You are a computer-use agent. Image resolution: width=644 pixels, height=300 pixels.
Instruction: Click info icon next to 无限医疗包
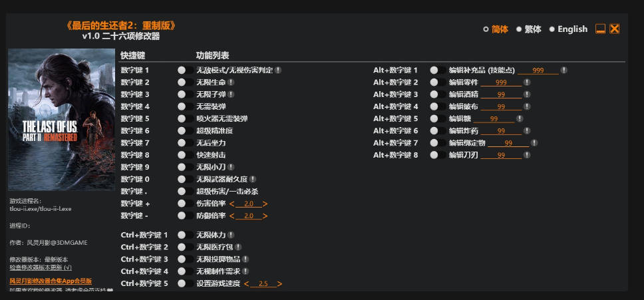pyautogui.click(x=238, y=247)
